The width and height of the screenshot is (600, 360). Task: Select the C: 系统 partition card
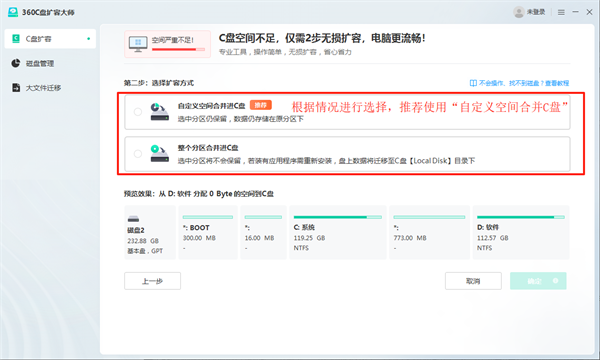[338, 233]
